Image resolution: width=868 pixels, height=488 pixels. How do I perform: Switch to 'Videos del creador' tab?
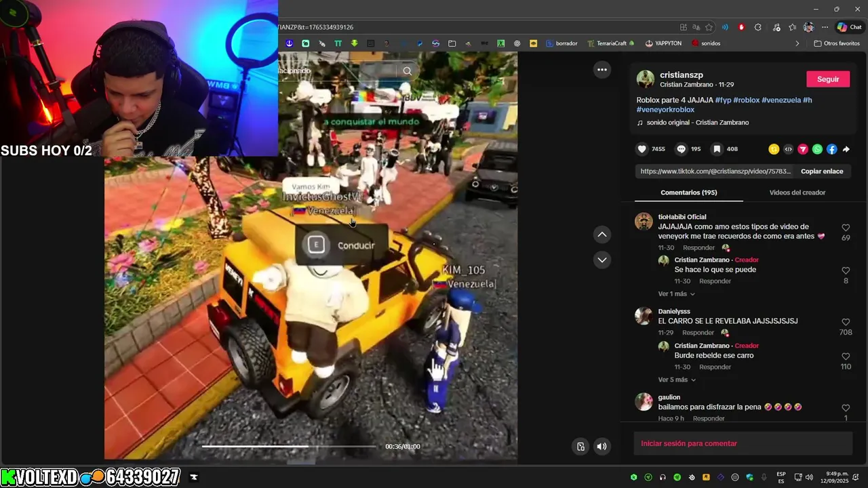tap(797, 192)
